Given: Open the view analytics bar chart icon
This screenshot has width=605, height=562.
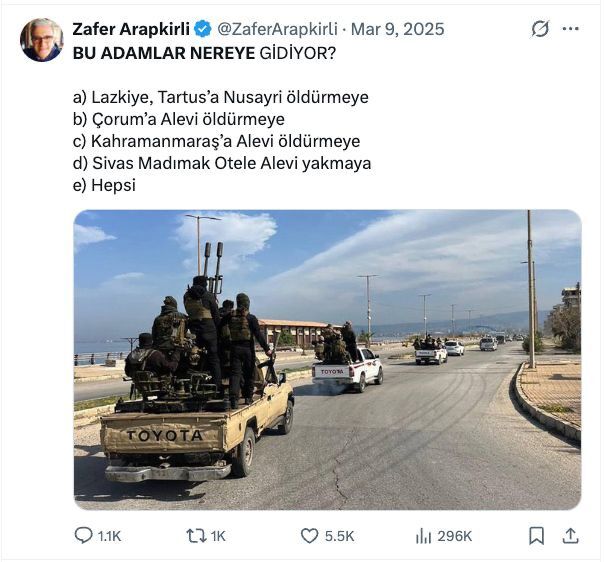Looking at the screenshot, I should point(423,536).
